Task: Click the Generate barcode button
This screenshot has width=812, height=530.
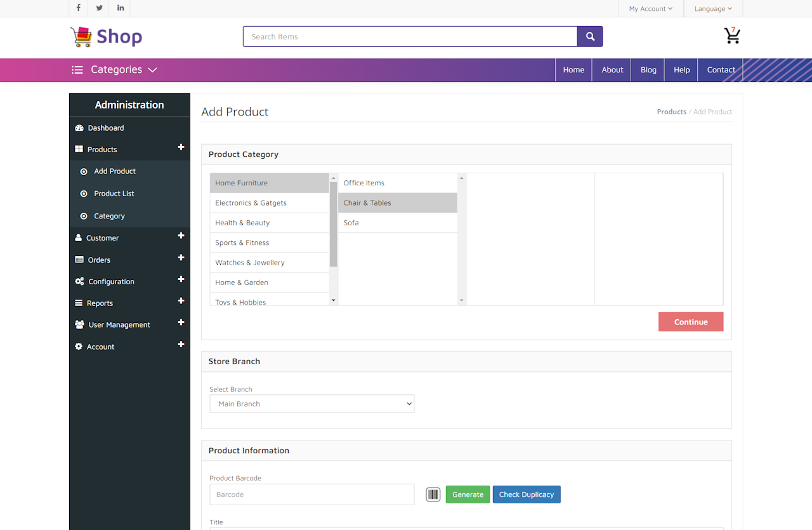Action: pos(468,494)
